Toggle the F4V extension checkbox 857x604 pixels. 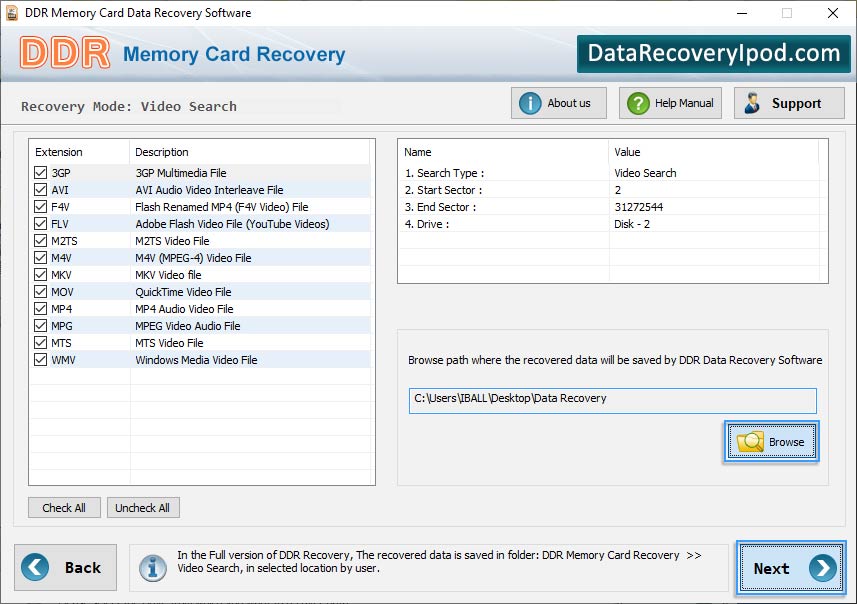(40, 207)
